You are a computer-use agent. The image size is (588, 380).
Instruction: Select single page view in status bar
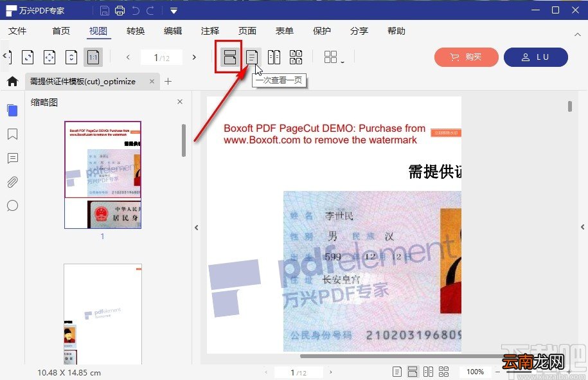[x=397, y=372]
